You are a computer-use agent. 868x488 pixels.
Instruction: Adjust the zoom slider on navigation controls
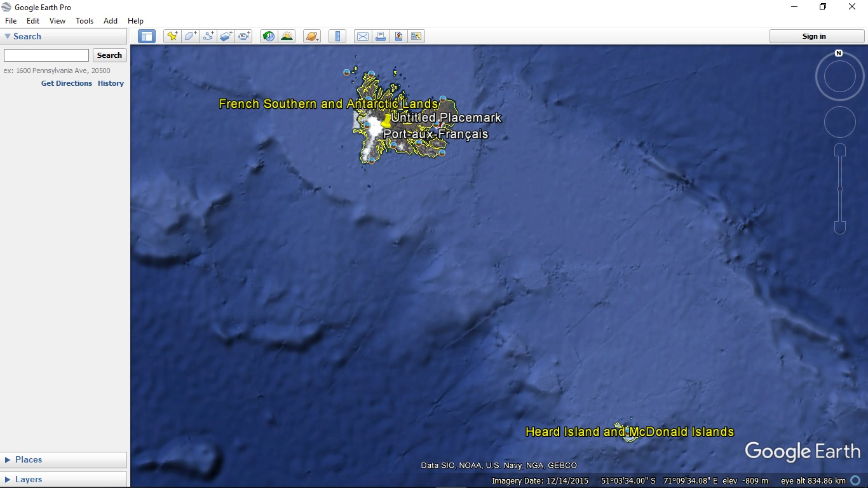[x=839, y=187]
